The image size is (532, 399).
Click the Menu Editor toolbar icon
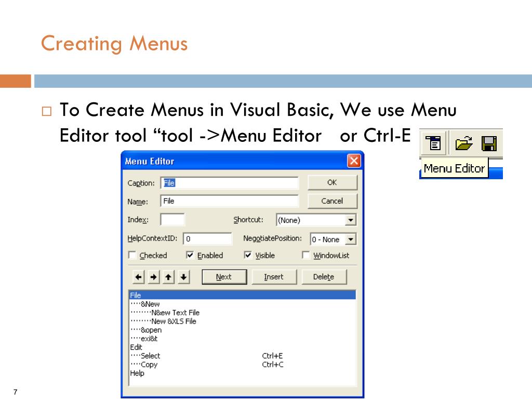click(433, 143)
